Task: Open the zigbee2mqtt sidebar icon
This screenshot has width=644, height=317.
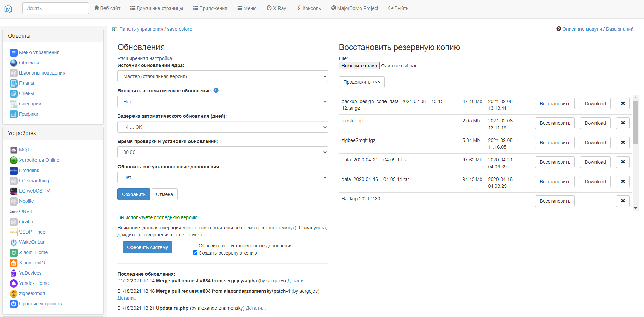Action: click(x=13, y=294)
